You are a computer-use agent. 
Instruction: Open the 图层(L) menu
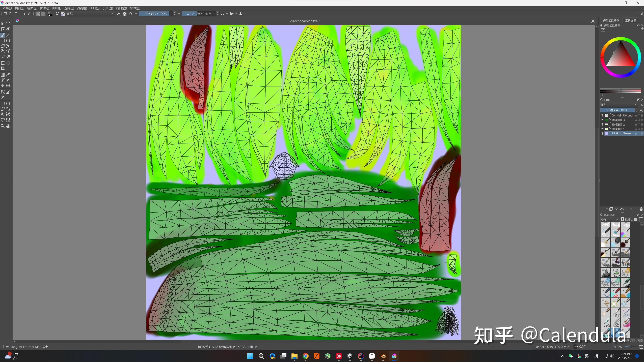click(57, 8)
